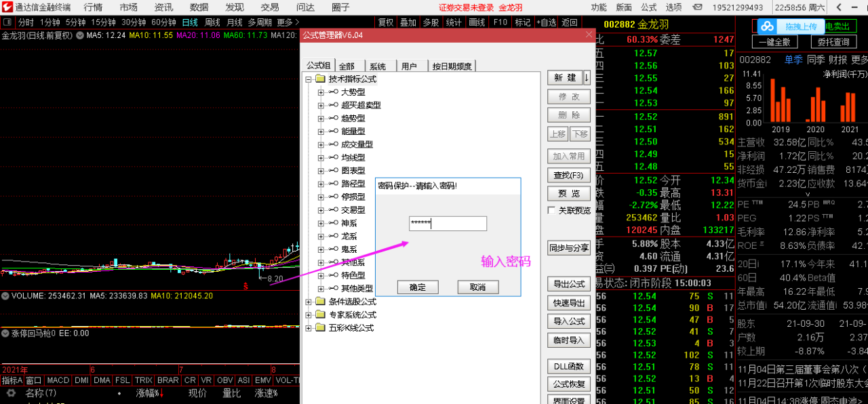
Task: Click the 导入公式 button
Action: 568,321
